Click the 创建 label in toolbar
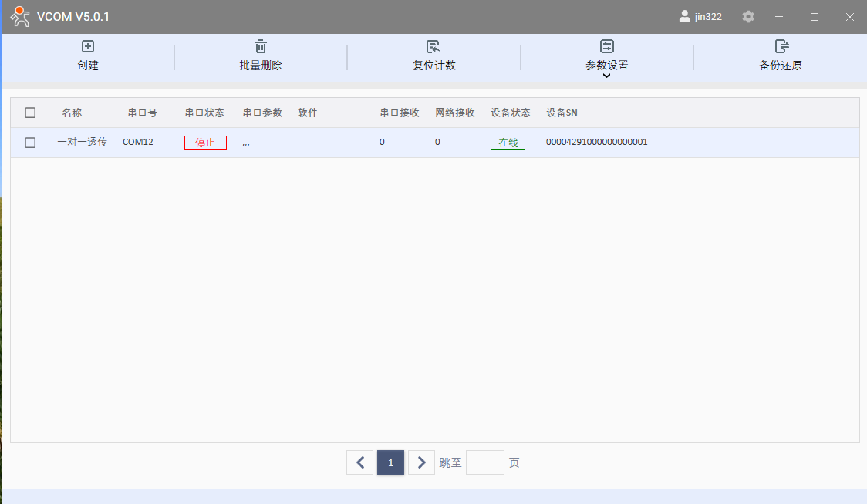The height and width of the screenshot is (504, 867). pyautogui.click(x=88, y=66)
